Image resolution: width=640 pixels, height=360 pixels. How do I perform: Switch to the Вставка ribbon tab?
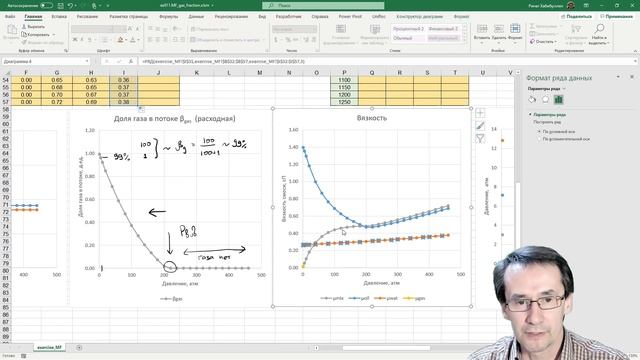coord(59,16)
